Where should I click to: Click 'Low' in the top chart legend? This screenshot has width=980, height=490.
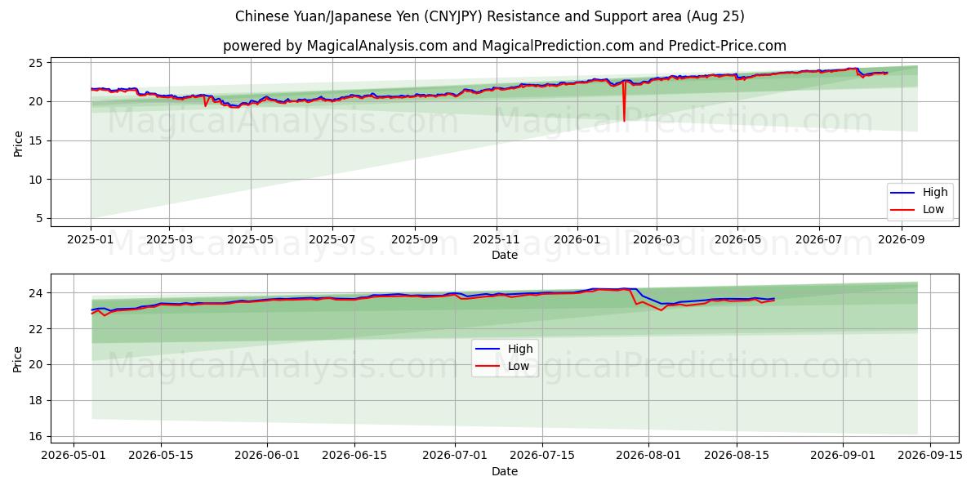[x=933, y=209]
